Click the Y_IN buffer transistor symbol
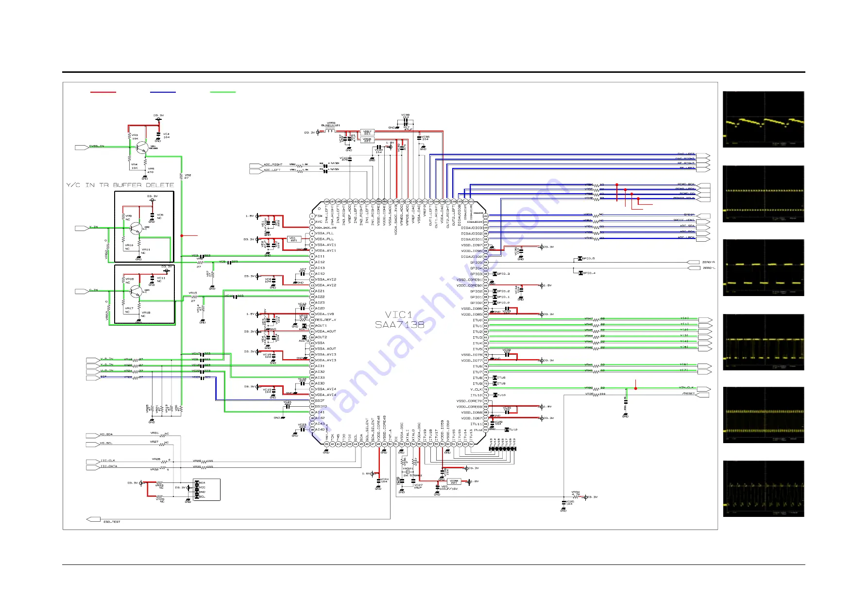Screen dimensions: 868x613 point(136,228)
